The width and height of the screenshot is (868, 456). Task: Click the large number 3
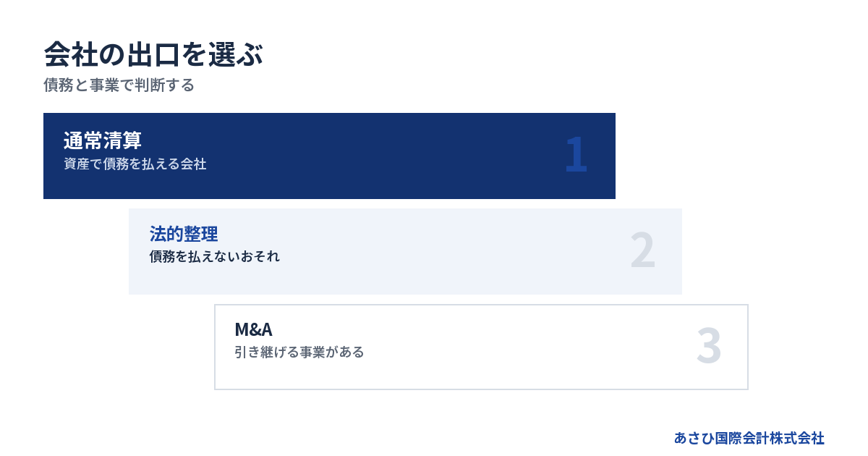point(709,346)
